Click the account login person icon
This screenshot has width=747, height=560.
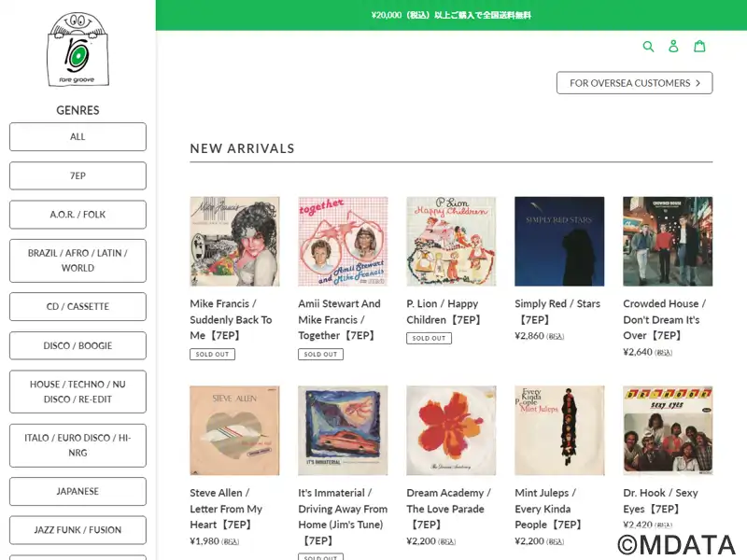(673, 46)
